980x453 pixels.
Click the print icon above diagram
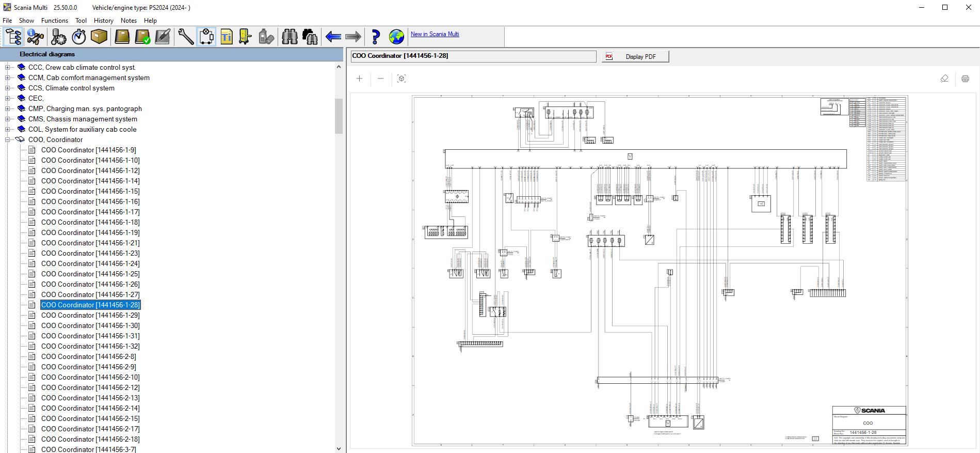pyautogui.click(x=965, y=79)
